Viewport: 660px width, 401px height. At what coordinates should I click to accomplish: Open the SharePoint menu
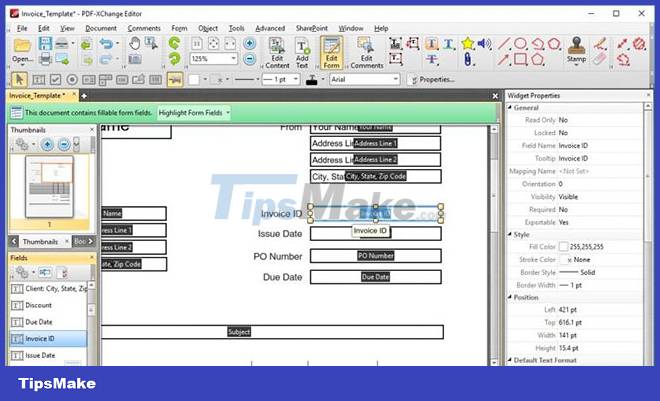click(x=311, y=28)
